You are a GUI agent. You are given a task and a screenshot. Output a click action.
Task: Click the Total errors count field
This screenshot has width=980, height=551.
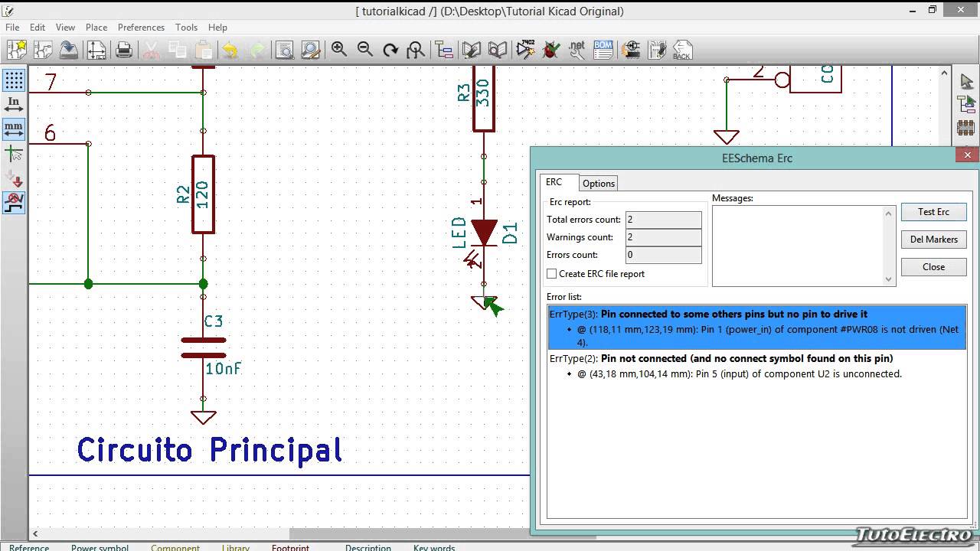coord(663,220)
